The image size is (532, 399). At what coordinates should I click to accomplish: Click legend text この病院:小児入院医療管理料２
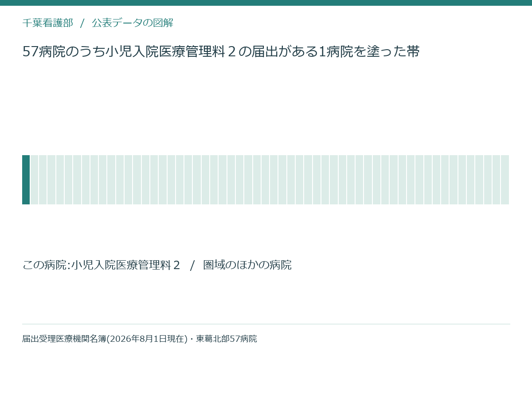point(102,265)
